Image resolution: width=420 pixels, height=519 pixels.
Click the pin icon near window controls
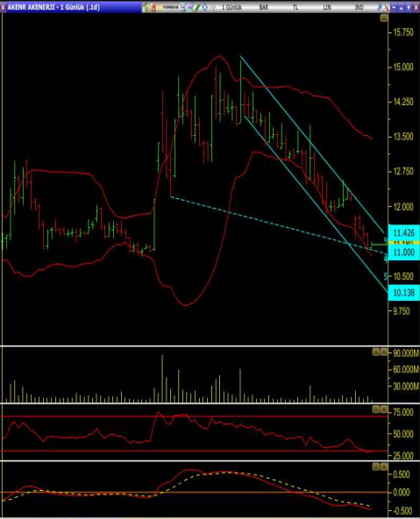[x=380, y=7]
